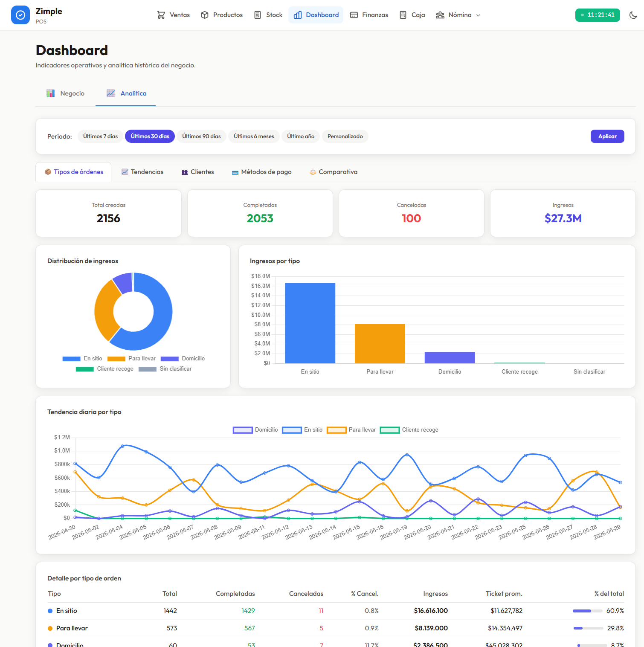
Task: Toggle dark mode moon icon
Action: click(633, 15)
